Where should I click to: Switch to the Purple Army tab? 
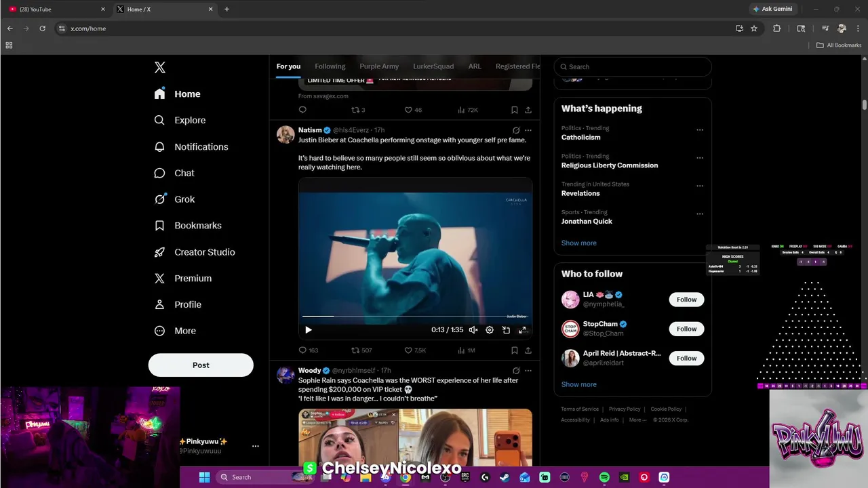click(x=379, y=66)
